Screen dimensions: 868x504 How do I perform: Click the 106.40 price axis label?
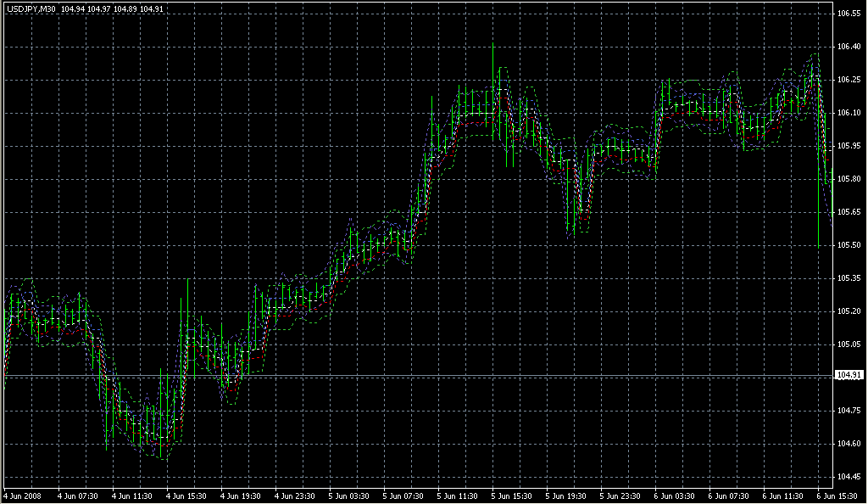pyautogui.click(x=849, y=47)
